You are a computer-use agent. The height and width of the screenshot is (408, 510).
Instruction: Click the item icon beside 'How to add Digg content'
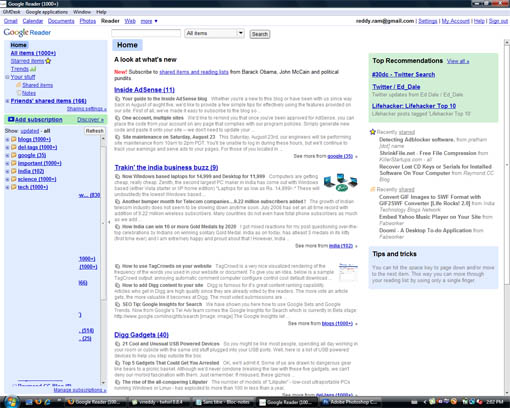coord(117,285)
